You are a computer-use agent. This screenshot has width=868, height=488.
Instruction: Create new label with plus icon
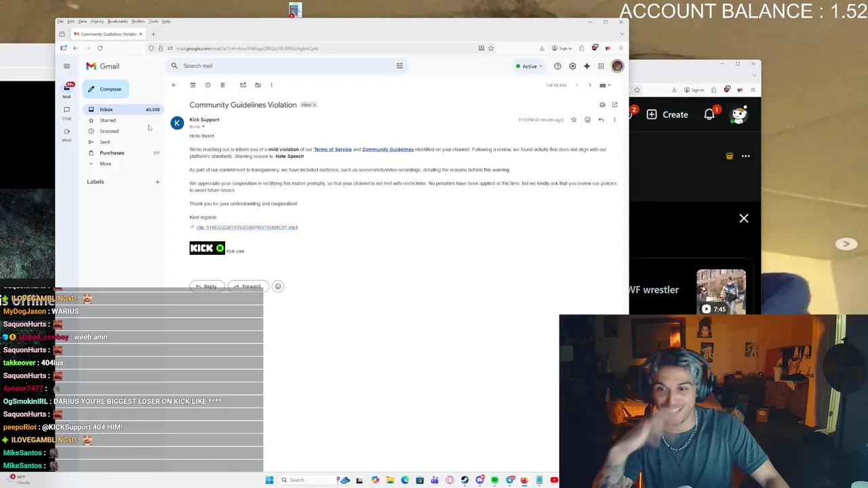pyautogui.click(x=157, y=182)
